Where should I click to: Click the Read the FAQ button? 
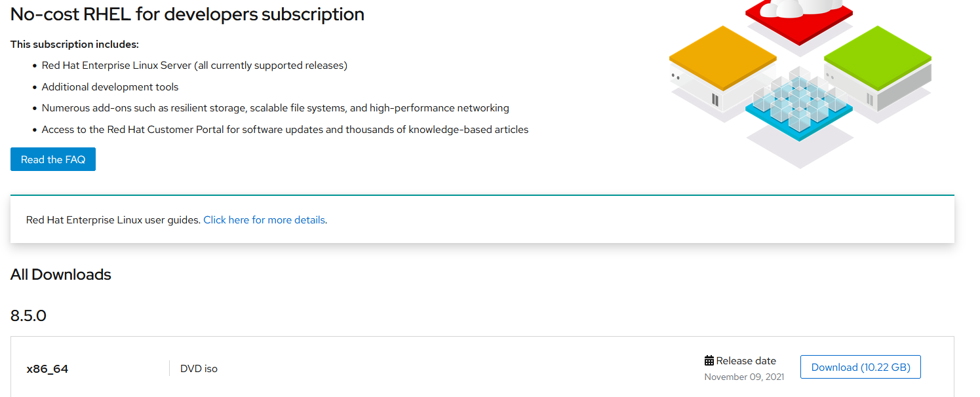53,159
